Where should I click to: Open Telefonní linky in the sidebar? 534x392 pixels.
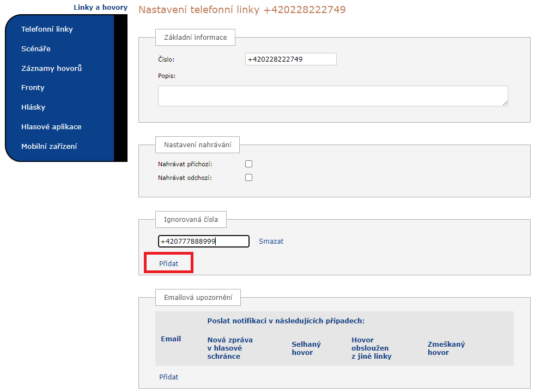tap(47, 29)
